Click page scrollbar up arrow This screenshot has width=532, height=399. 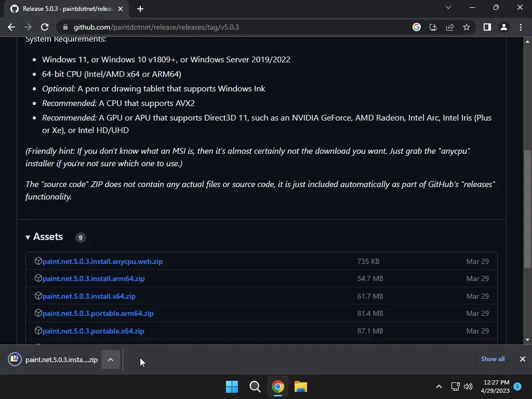(x=527, y=42)
